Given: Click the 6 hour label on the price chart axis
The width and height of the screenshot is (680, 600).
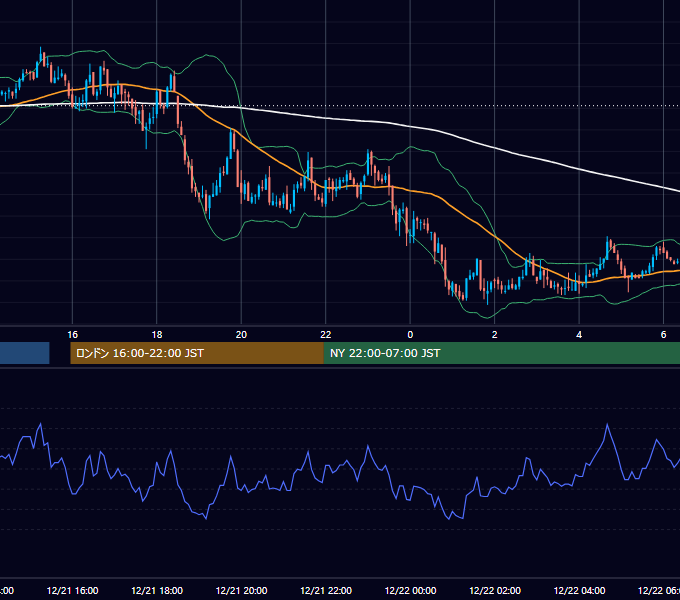Looking at the screenshot, I should coord(663,335).
